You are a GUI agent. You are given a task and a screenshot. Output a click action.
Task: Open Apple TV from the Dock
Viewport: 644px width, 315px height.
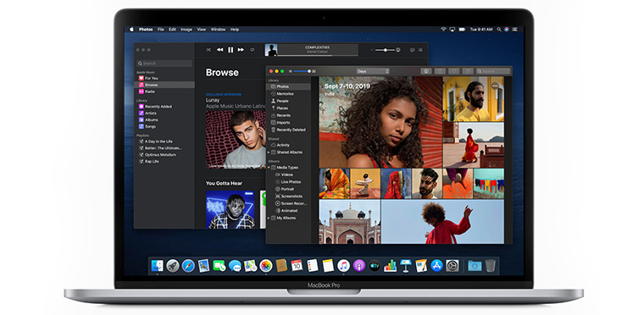(x=375, y=266)
